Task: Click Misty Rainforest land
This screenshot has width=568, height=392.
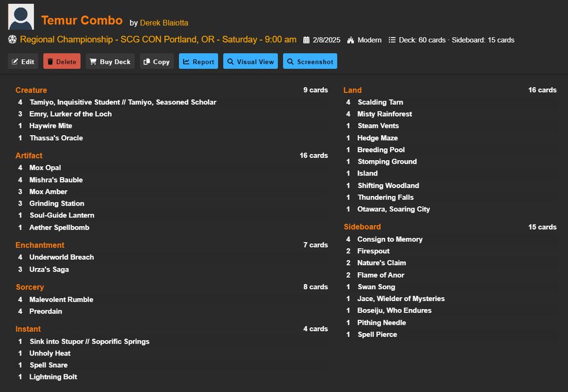Action: tap(385, 114)
